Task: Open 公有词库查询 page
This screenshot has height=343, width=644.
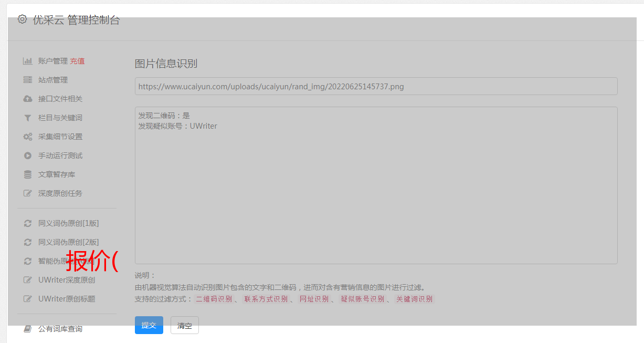Action: click(60, 329)
